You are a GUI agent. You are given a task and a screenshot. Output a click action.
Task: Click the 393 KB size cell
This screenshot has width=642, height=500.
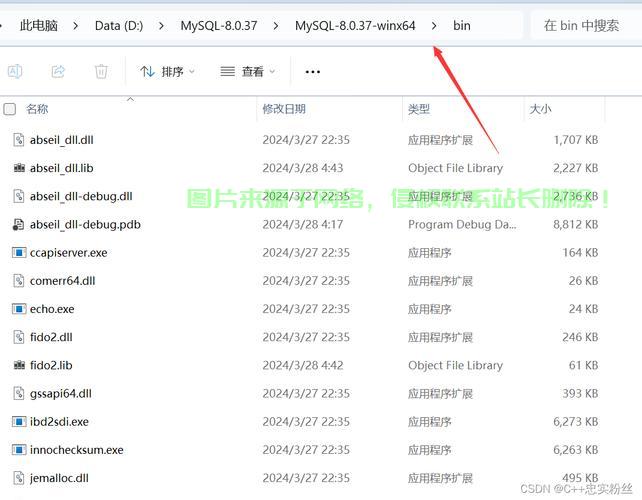[x=580, y=394]
